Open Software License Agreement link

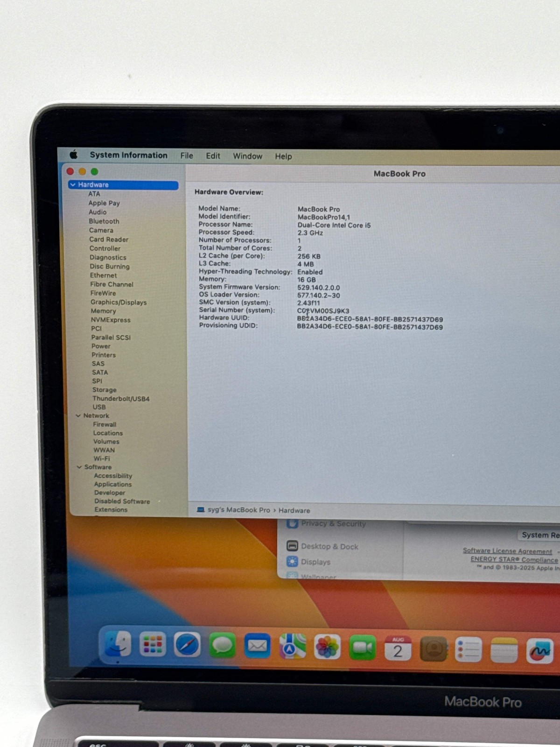(x=507, y=551)
